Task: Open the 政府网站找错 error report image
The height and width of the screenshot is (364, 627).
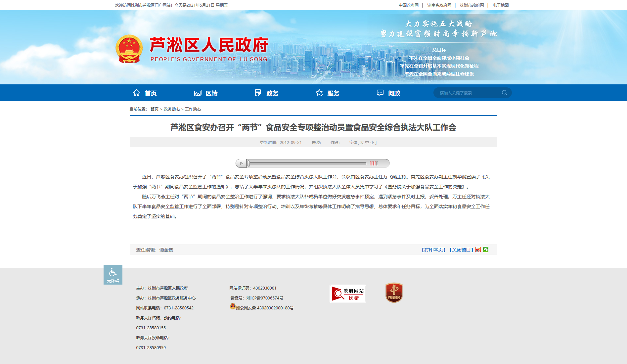Action: pyautogui.click(x=348, y=294)
